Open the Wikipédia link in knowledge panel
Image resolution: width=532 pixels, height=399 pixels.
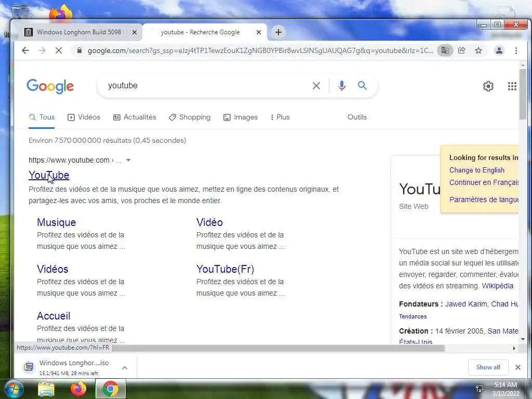[x=497, y=286]
